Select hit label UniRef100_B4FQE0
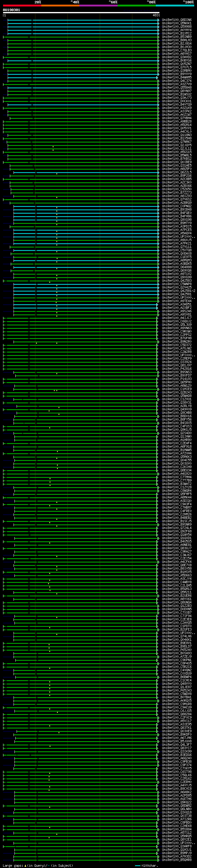The image size is (197, 868). point(177,213)
